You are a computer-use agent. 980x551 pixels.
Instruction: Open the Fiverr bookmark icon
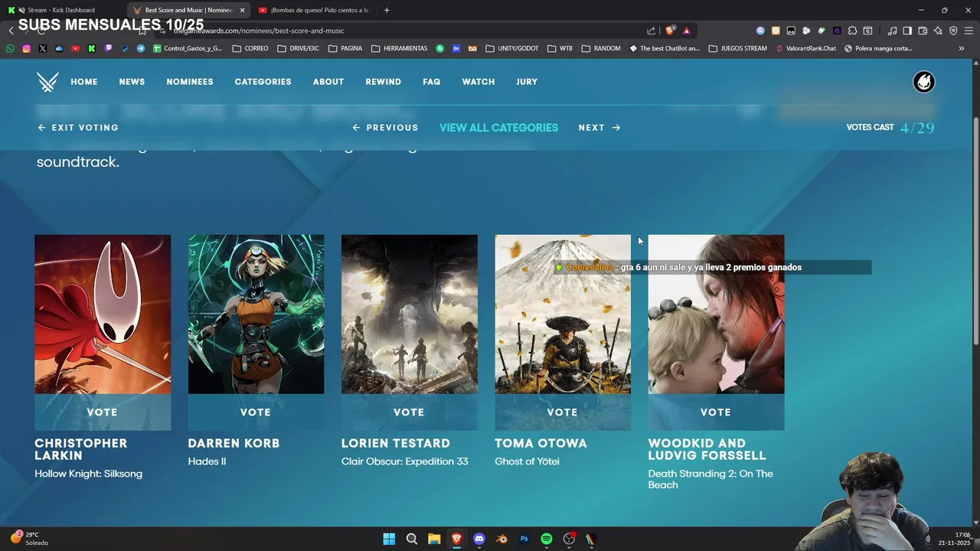coord(439,48)
